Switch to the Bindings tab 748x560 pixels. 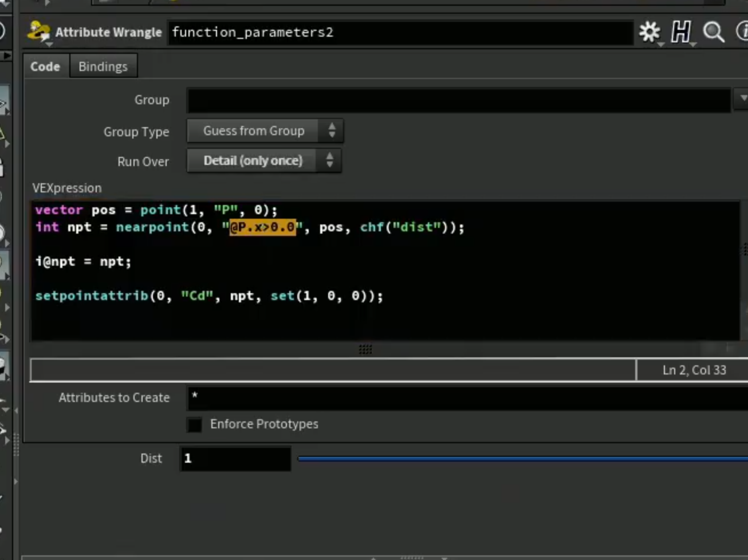103,66
